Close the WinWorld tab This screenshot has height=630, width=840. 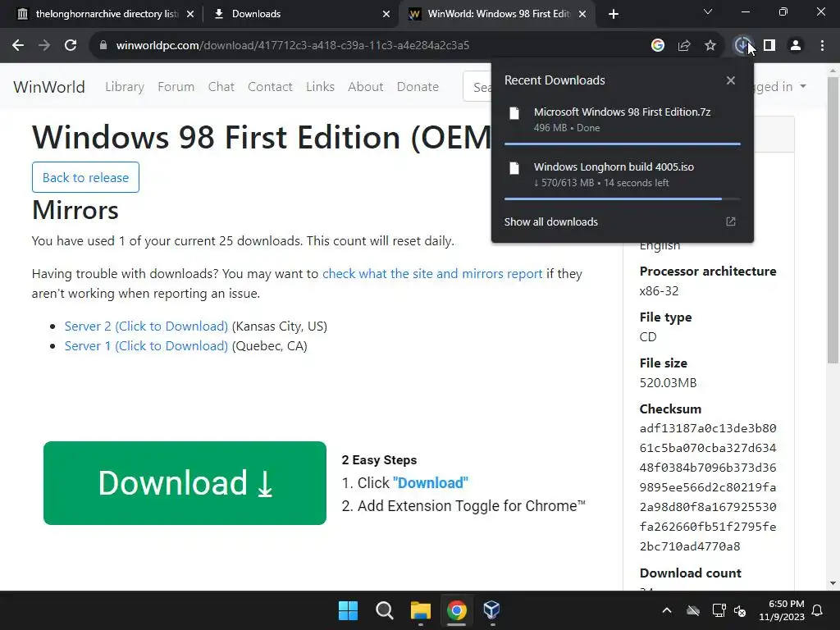582,14
